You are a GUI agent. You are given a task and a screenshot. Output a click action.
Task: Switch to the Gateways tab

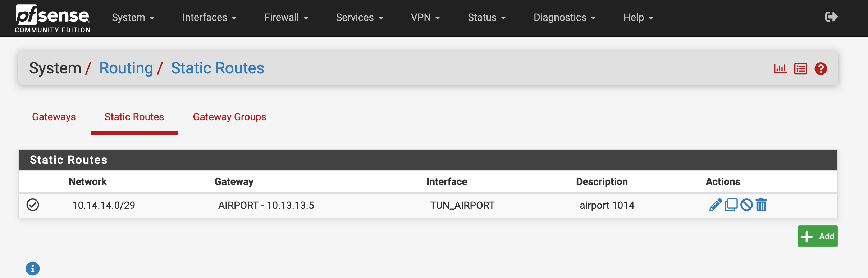[x=54, y=117]
